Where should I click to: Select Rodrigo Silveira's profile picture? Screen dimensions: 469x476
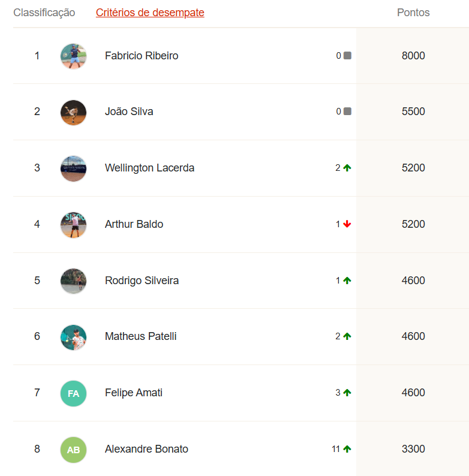pyautogui.click(x=74, y=281)
